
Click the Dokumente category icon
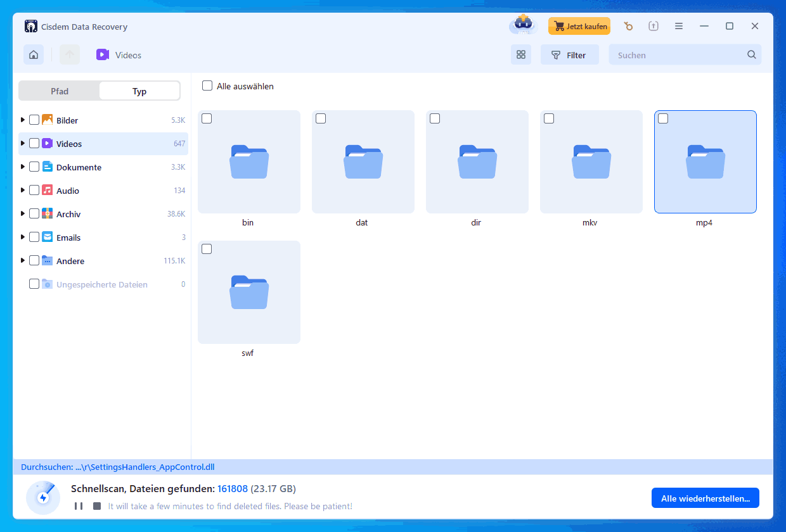[x=48, y=167]
